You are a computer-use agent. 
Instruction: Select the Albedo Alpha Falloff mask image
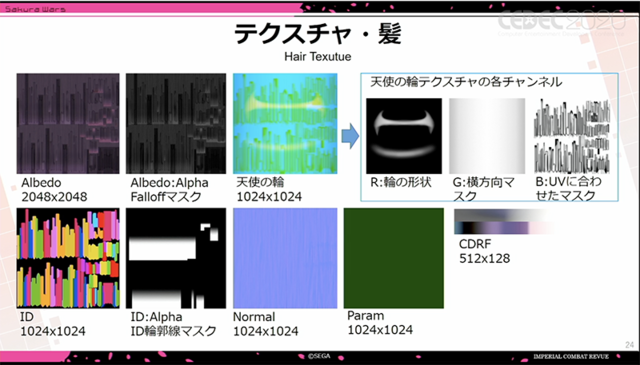click(x=176, y=124)
